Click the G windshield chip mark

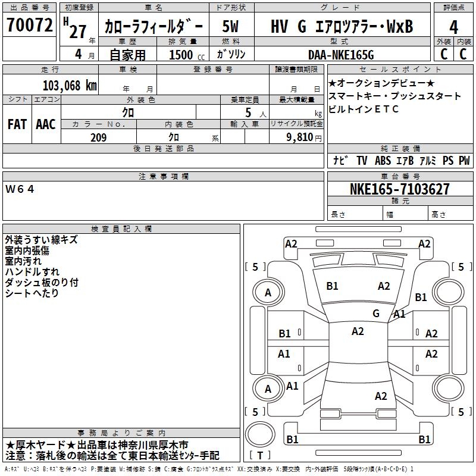tap(376, 314)
